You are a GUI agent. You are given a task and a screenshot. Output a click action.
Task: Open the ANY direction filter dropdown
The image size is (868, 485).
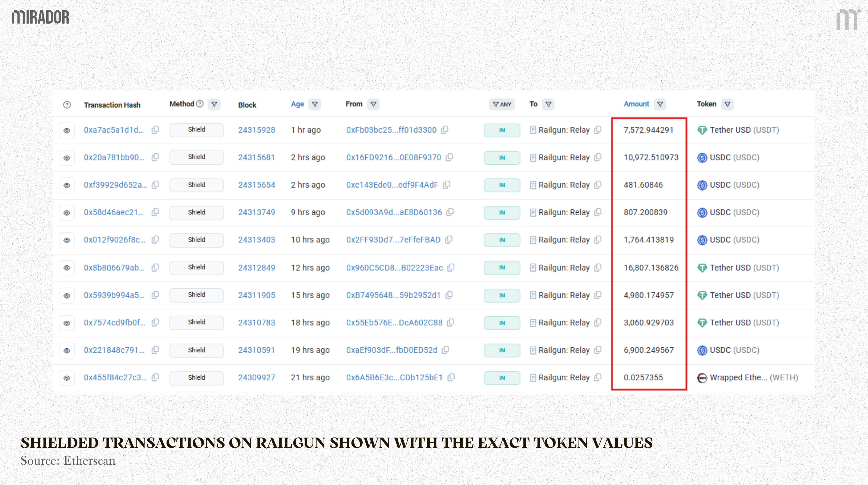coord(502,105)
